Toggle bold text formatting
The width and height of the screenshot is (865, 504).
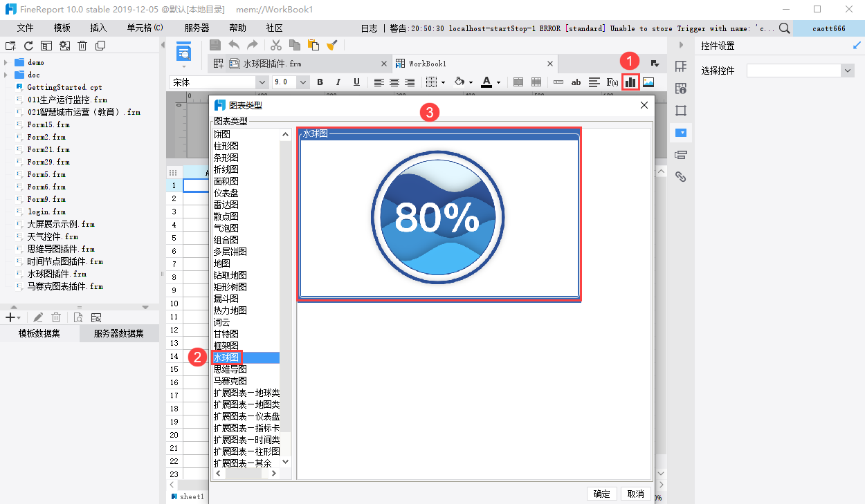tap(320, 82)
